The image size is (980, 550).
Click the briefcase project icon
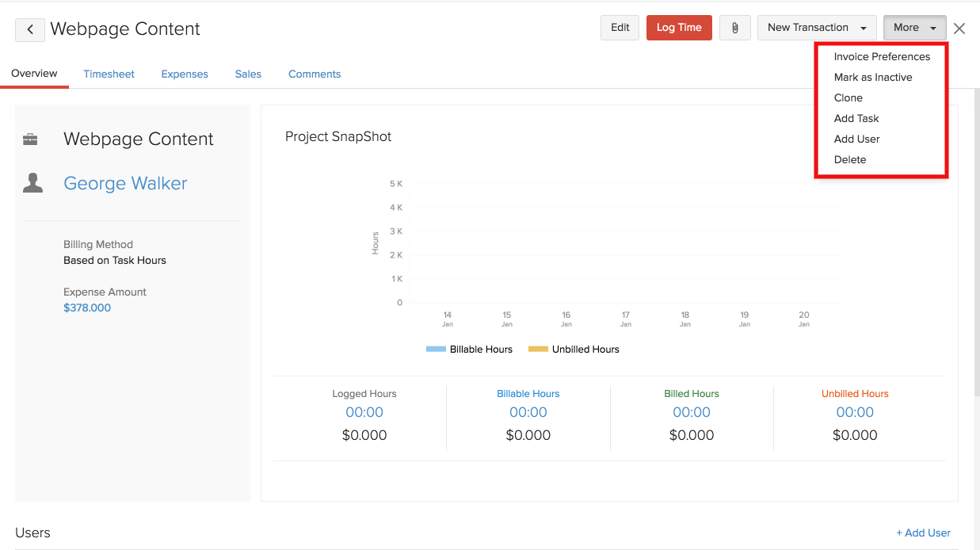[31, 139]
